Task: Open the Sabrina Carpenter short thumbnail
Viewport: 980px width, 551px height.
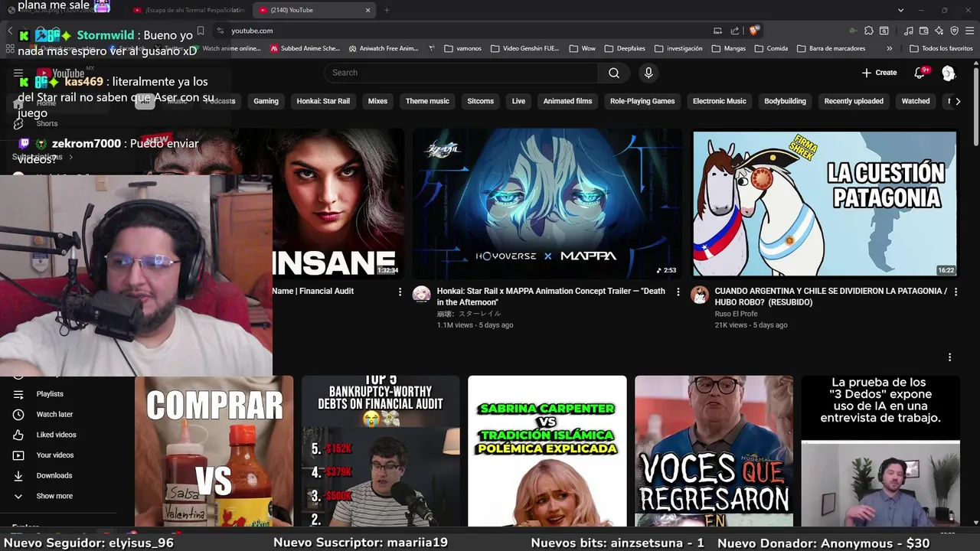Action: tap(547, 451)
